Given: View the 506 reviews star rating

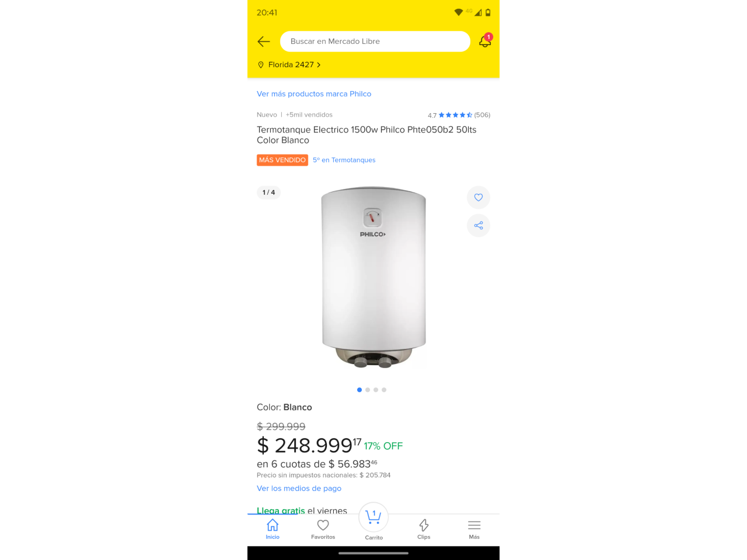Looking at the screenshot, I should [x=459, y=115].
